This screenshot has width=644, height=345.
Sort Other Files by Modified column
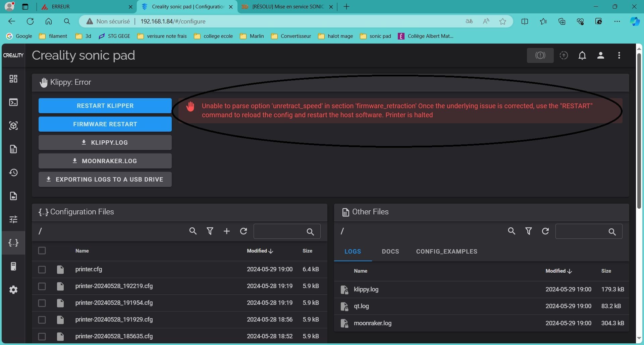(x=558, y=271)
